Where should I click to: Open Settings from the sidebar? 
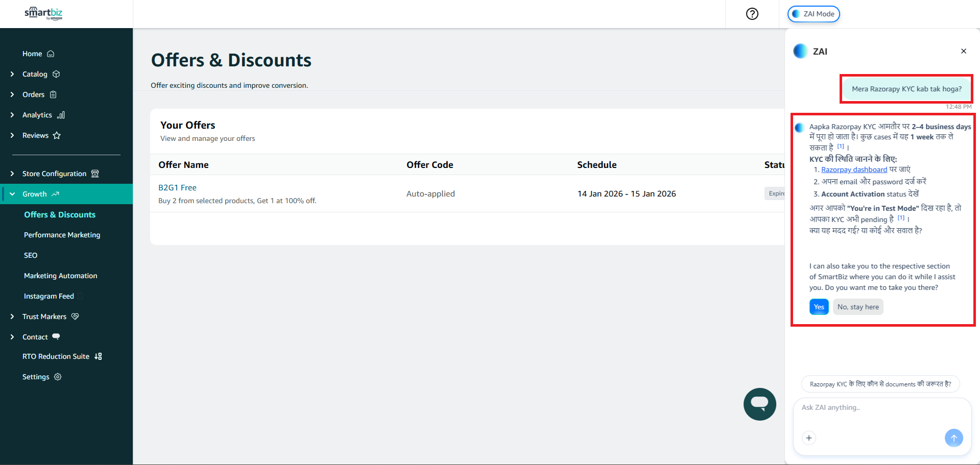pyautogui.click(x=36, y=377)
